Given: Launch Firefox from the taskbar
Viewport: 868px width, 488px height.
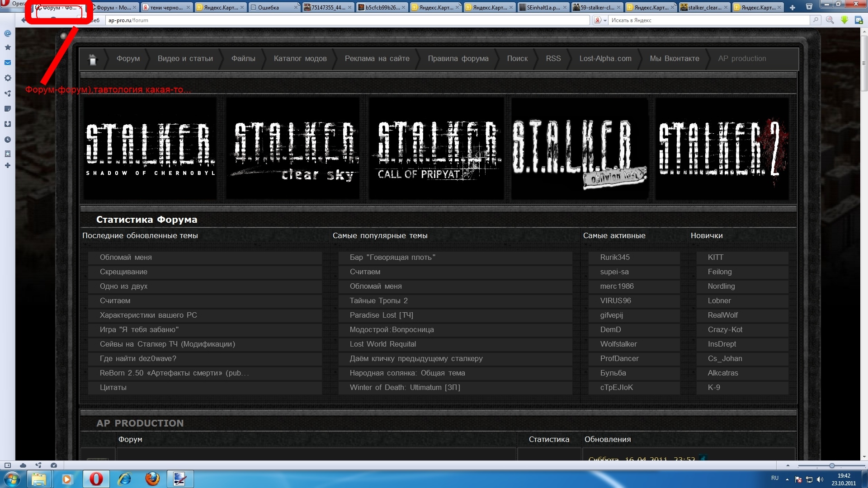Looking at the screenshot, I should (x=152, y=479).
